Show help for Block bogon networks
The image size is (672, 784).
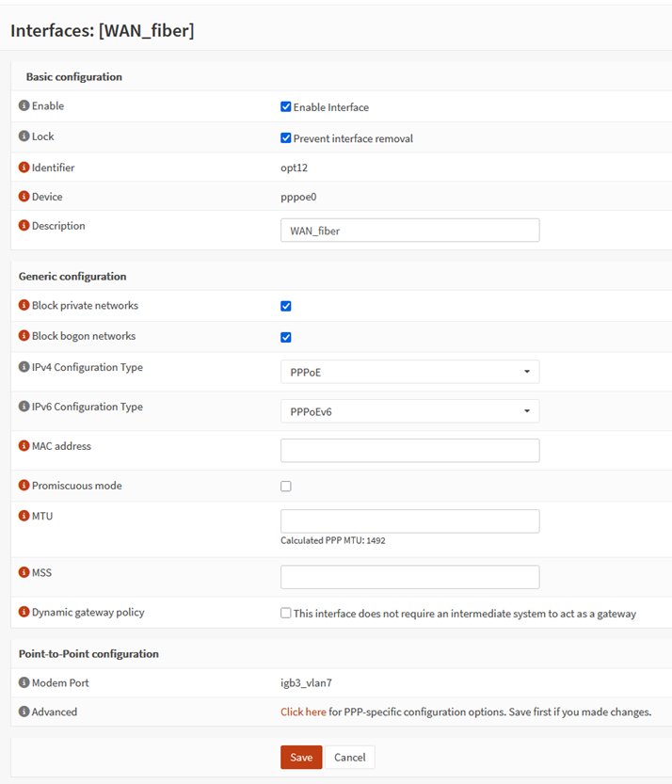24,336
